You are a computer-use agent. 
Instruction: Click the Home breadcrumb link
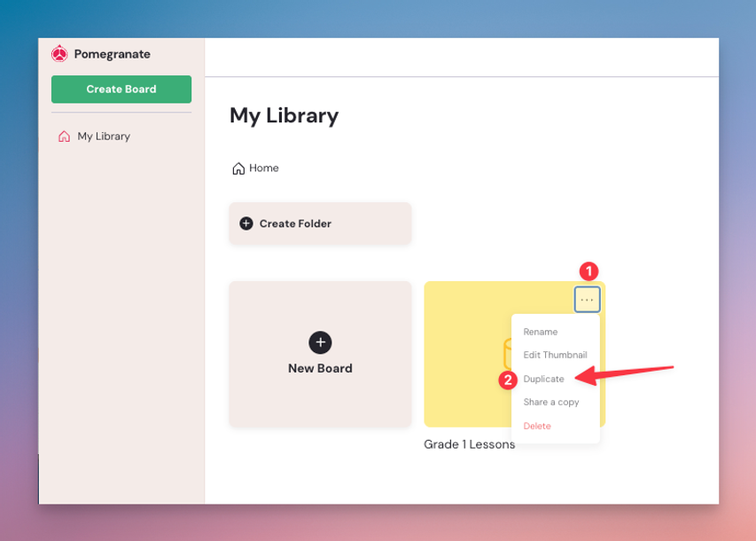[x=255, y=168]
